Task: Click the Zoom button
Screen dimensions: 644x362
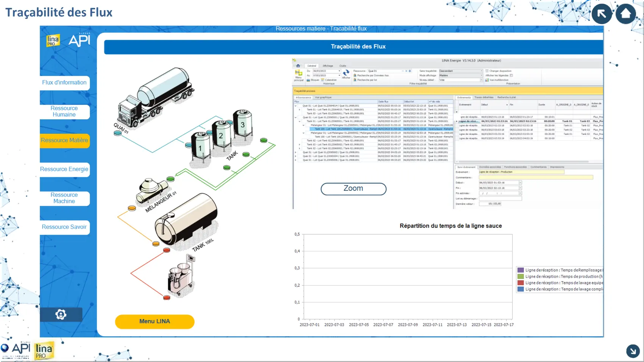Action: tap(353, 189)
